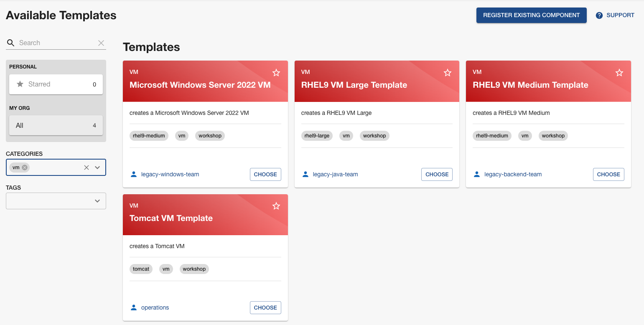Viewport: 644px width, 325px height.
Task: Click description 'creates a RHEL9 VM Medium'
Action: [x=511, y=113]
